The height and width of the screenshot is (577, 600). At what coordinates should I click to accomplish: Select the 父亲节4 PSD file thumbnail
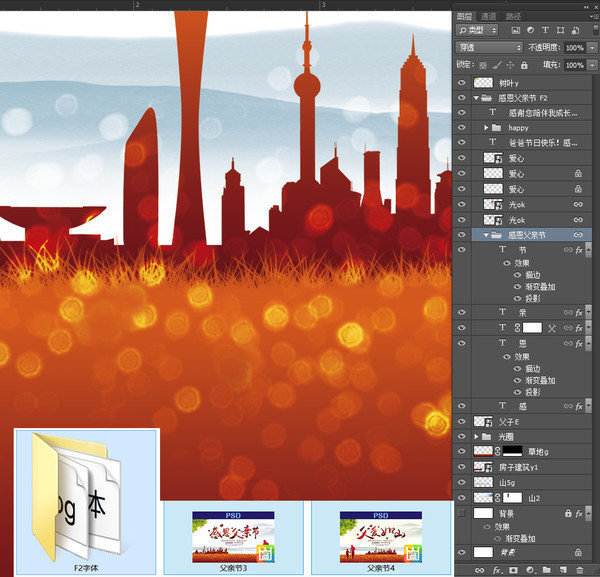(x=381, y=538)
